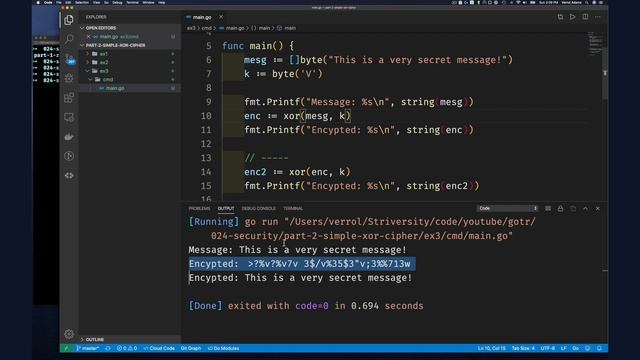Open the Terminal menu in menu bar
This screenshot has width=640, height=360.
point(132,2)
